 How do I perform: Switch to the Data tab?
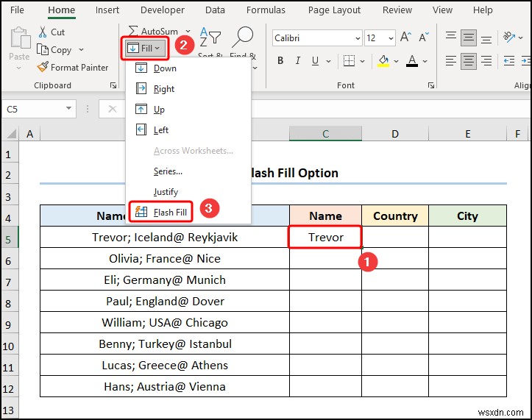tap(215, 10)
